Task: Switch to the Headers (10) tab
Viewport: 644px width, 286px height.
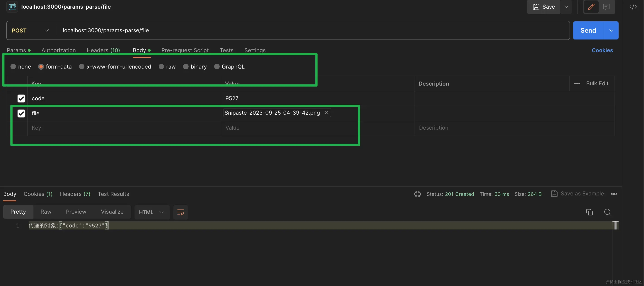Action: coord(103,50)
